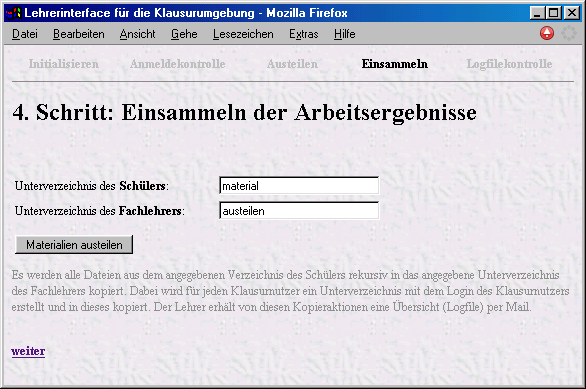Viewport: 586px width, 389px height.
Task: Open the Ansicht menu
Action: [x=137, y=34]
